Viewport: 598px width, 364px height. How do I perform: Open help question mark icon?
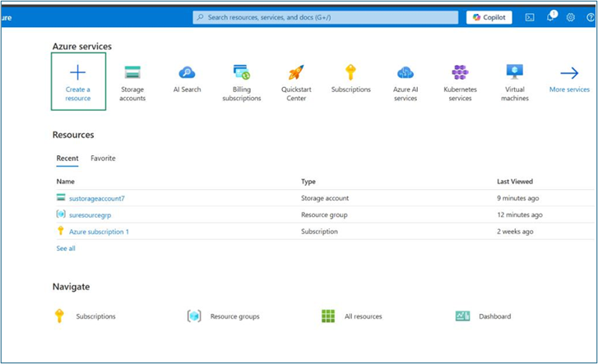(x=591, y=17)
